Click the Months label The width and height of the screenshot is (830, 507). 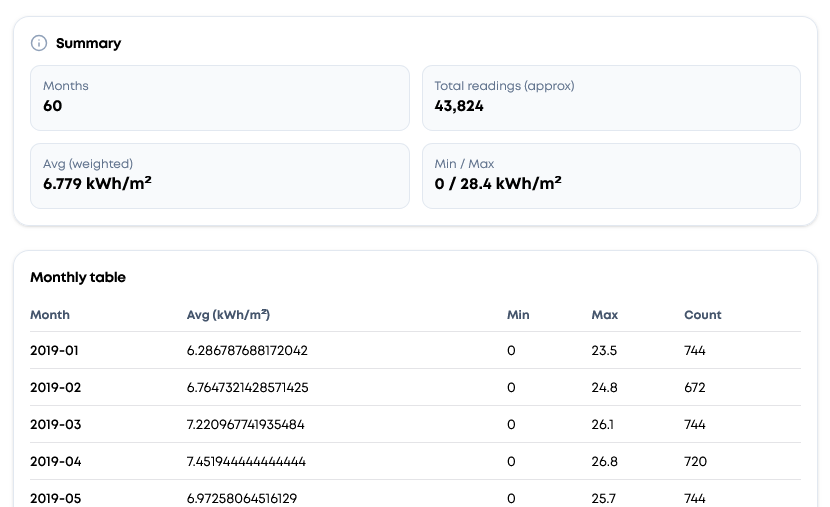coord(66,86)
